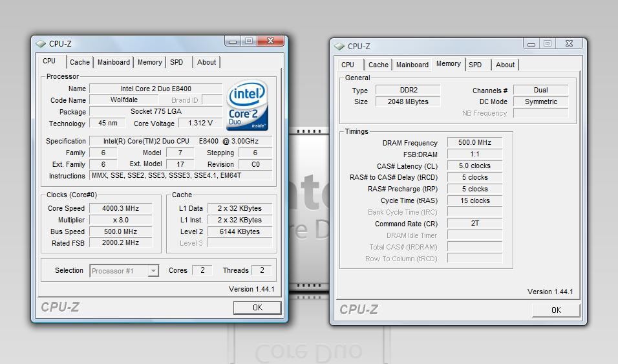Click OK in the right CPU-Z window

point(556,310)
